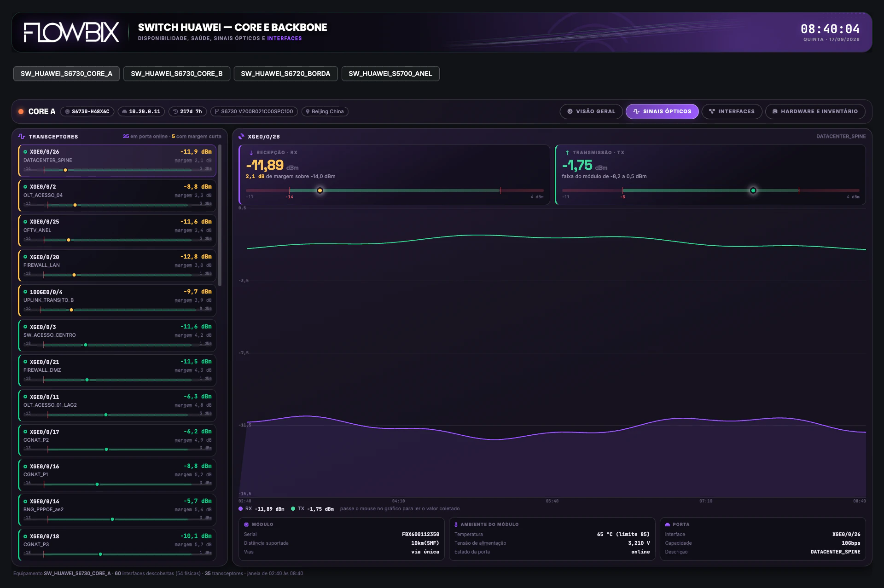The image size is (884, 588).
Task: Click the Visão Geral gauge icon
Action: coord(570,111)
